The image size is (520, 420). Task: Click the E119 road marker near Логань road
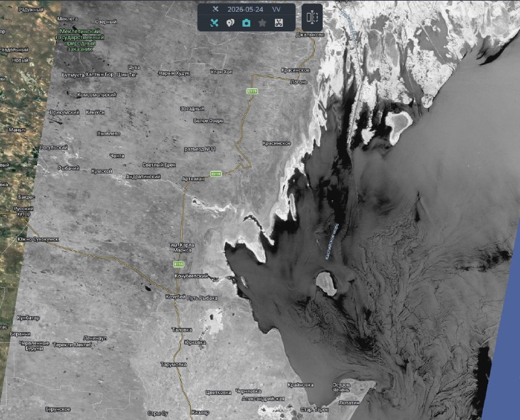(x=252, y=91)
